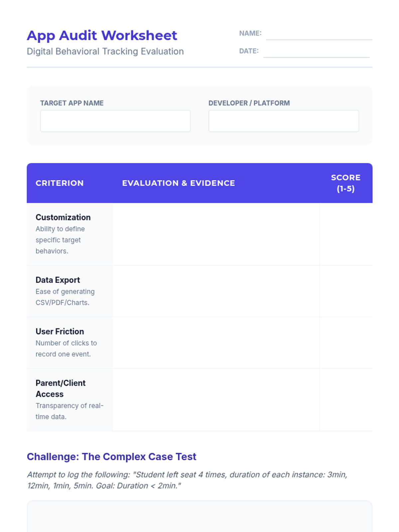
Task: Click the Customization criterion label
Action: tap(63, 217)
